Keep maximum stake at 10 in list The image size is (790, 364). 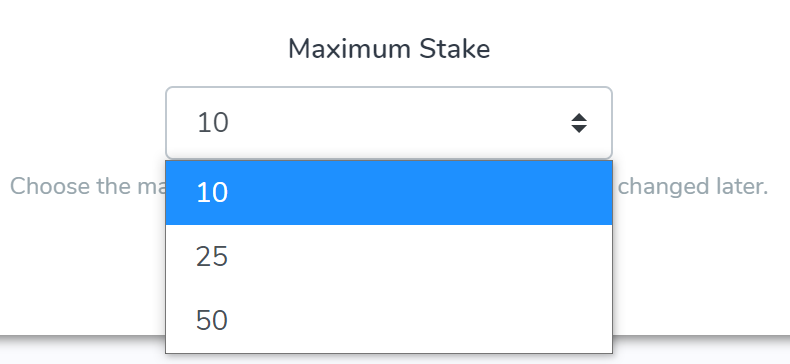[x=389, y=193]
